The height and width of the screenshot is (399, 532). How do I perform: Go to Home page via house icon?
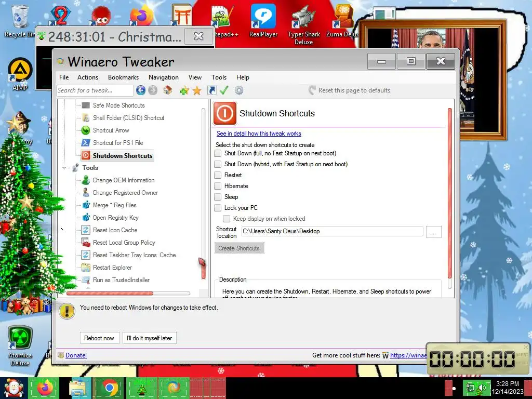tap(168, 90)
